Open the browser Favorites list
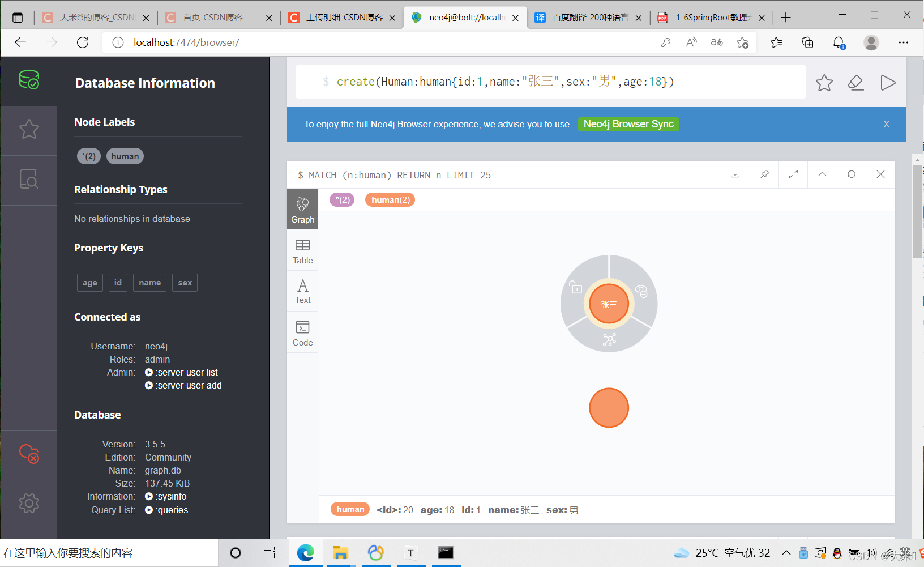The height and width of the screenshot is (567, 924). coord(776,42)
